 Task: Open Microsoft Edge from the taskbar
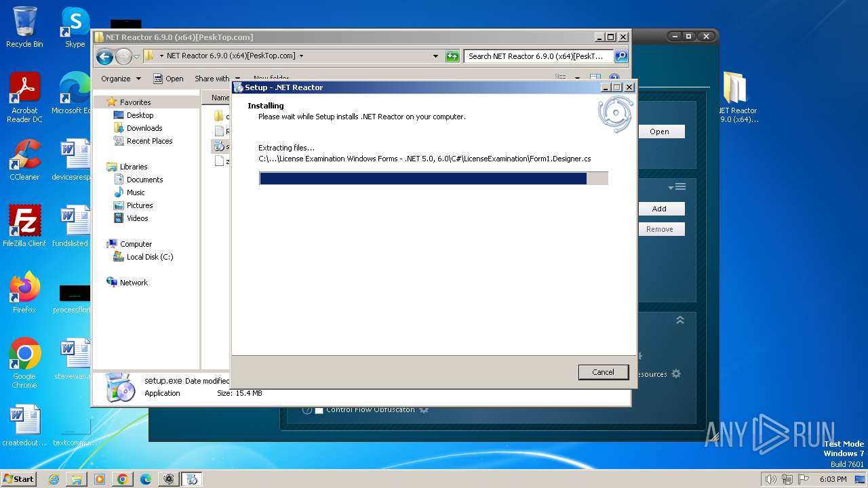point(146,479)
